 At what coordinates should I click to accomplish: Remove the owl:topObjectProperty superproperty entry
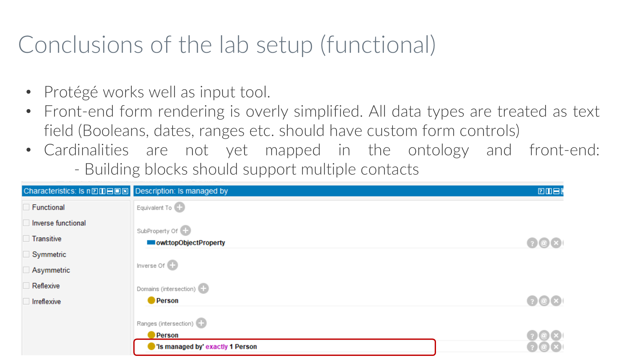tap(556, 243)
